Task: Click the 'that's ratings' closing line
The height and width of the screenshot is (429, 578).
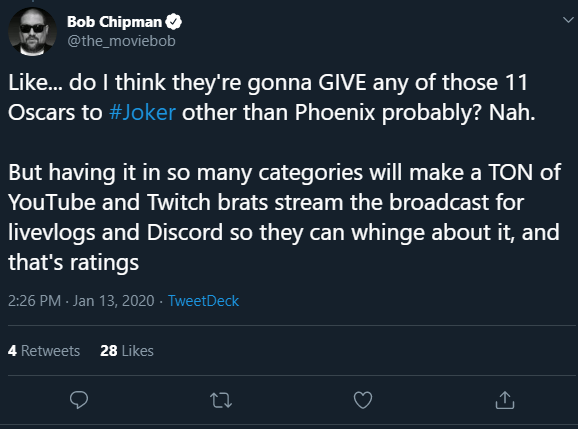Action: pyautogui.click(x=73, y=262)
